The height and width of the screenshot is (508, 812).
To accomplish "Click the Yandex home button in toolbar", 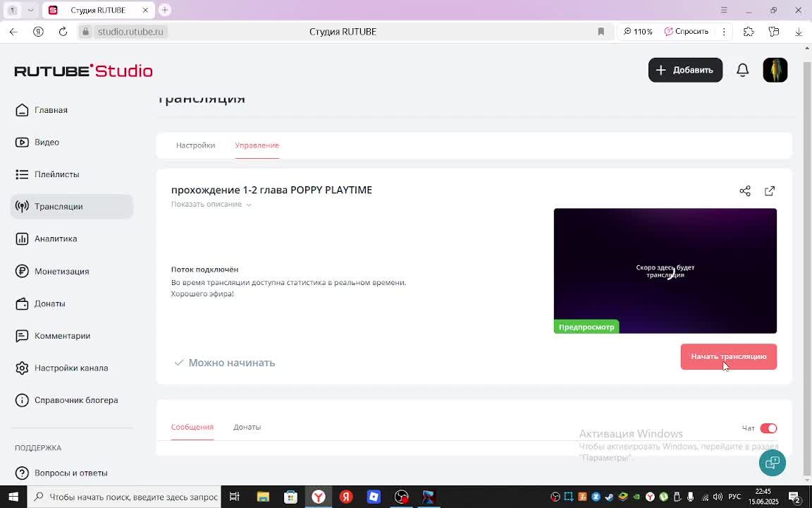I will coord(38,32).
